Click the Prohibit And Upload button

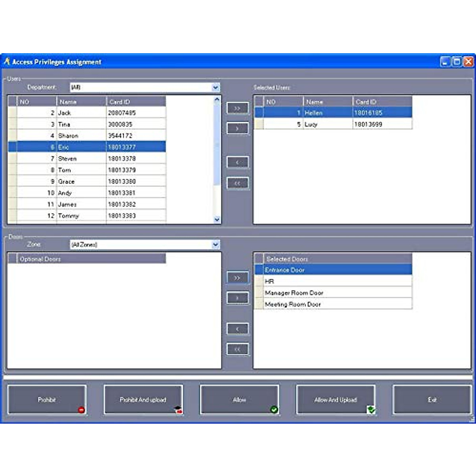143,400
